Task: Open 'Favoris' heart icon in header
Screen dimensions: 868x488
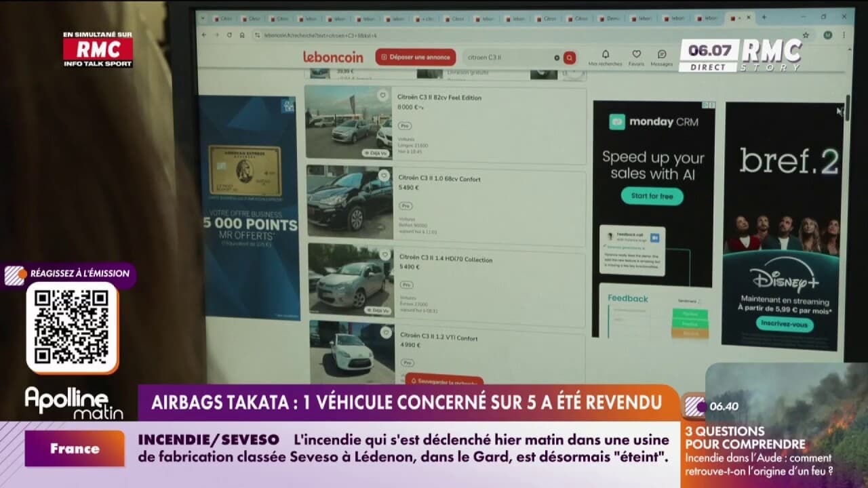Action: 636,58
